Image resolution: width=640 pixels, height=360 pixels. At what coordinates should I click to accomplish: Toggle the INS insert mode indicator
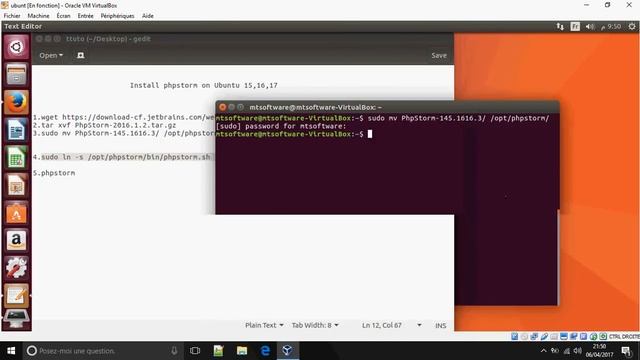[x=440, y=325]
